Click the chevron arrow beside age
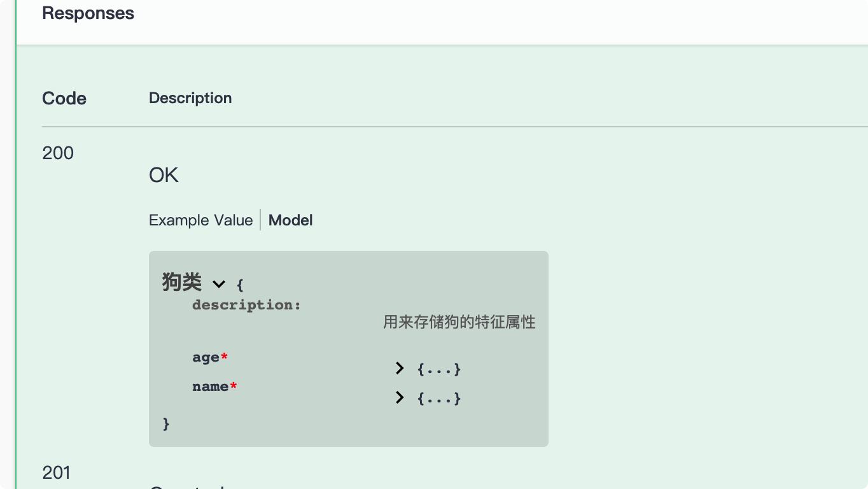 pos(400,368)
